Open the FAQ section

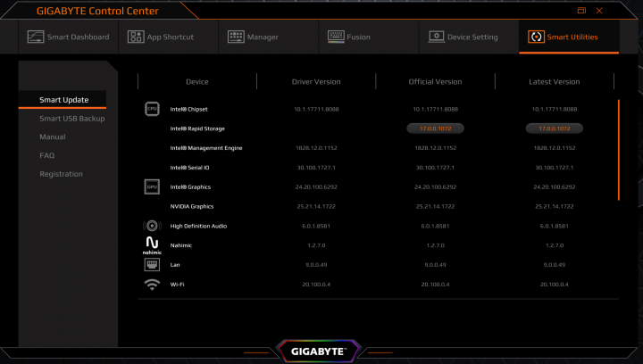click(46, 155)
